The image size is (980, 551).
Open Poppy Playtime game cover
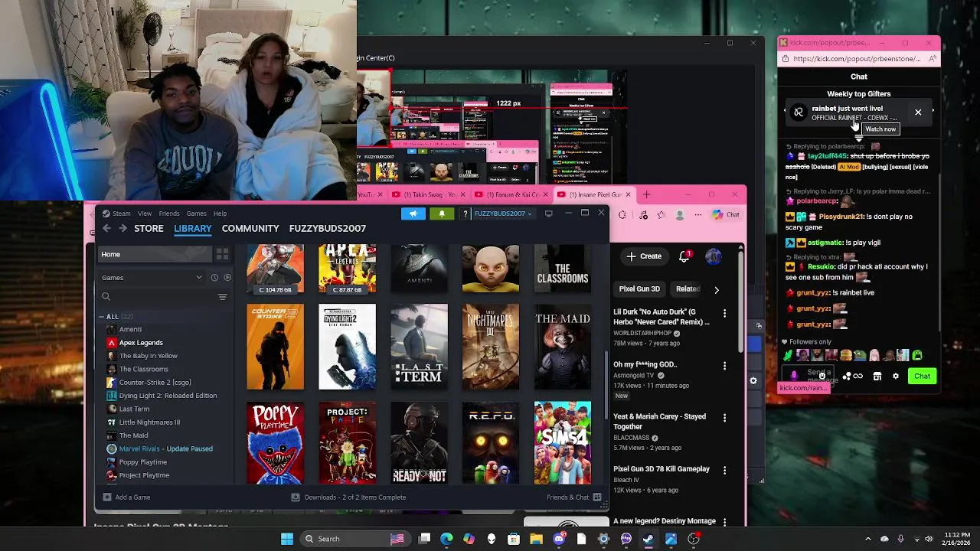[x=276, y=443]
